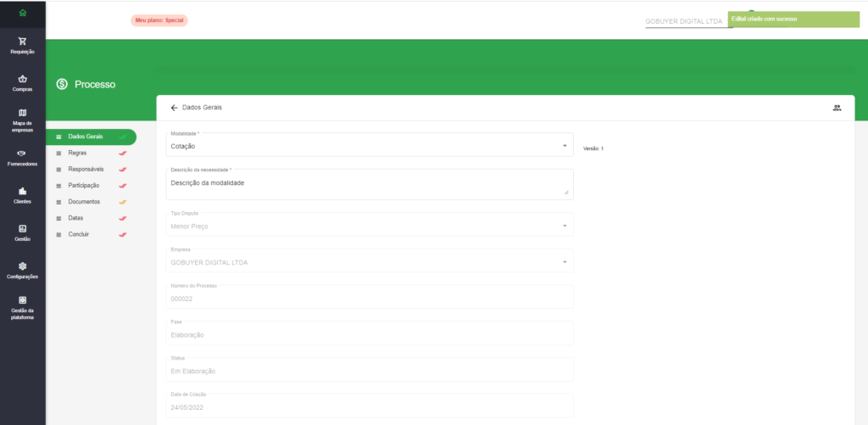Image resolution: width=868 pixels, height=425 pixels.
Task: Click the Data de Criação field
Action: 370,405
